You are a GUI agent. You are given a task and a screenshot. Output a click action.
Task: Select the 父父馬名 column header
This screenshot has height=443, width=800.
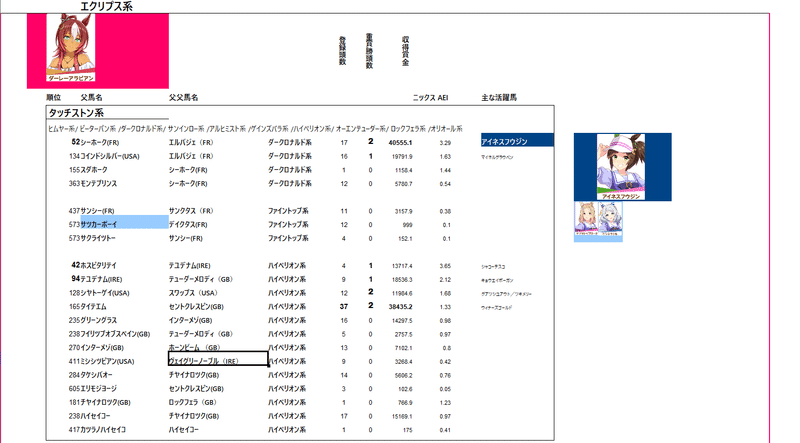[184, 97]
